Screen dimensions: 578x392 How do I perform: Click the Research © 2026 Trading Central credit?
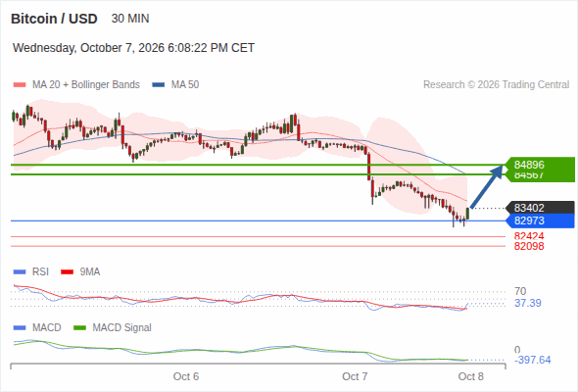click(496, 85)
